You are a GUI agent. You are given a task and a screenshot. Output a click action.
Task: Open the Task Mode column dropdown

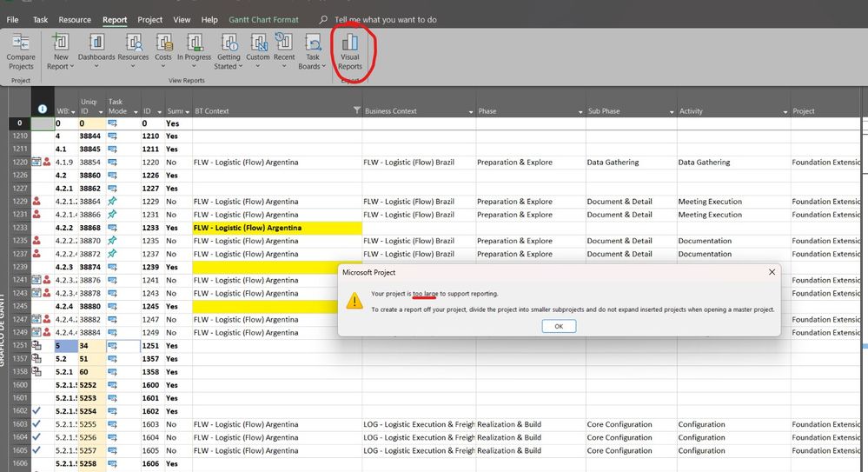tap(136, 111)
